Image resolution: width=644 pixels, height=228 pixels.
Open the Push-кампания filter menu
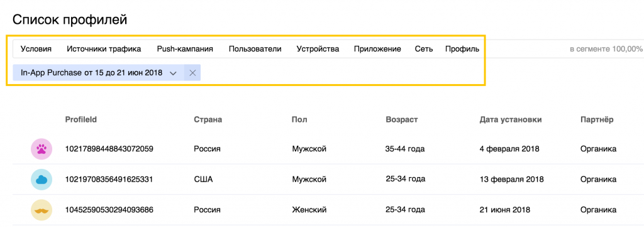(x=185, y=49)
